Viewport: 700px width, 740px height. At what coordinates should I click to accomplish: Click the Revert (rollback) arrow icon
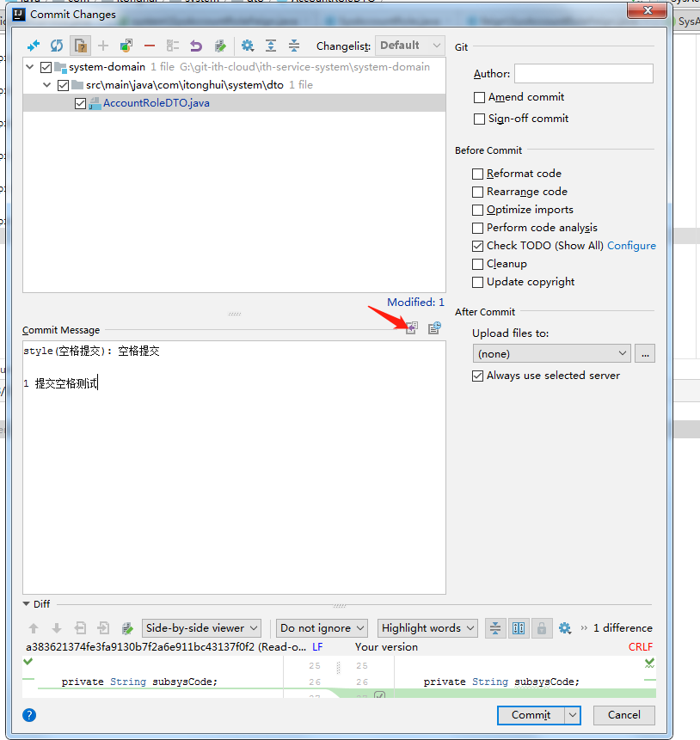pos(196,46)
